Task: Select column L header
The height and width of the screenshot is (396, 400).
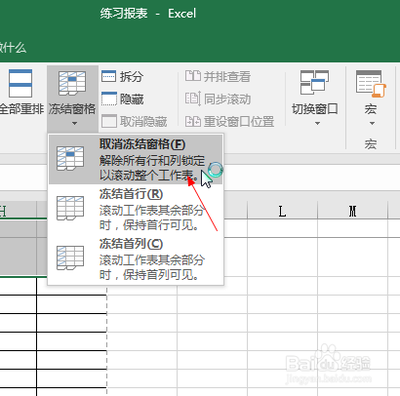Action: coord(282,211)
